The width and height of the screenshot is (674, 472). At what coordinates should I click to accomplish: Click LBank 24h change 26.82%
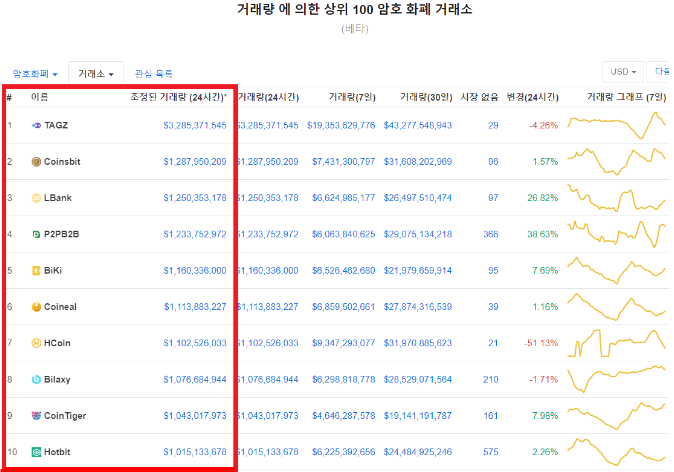pyautogui.click(x=543, y=198)
